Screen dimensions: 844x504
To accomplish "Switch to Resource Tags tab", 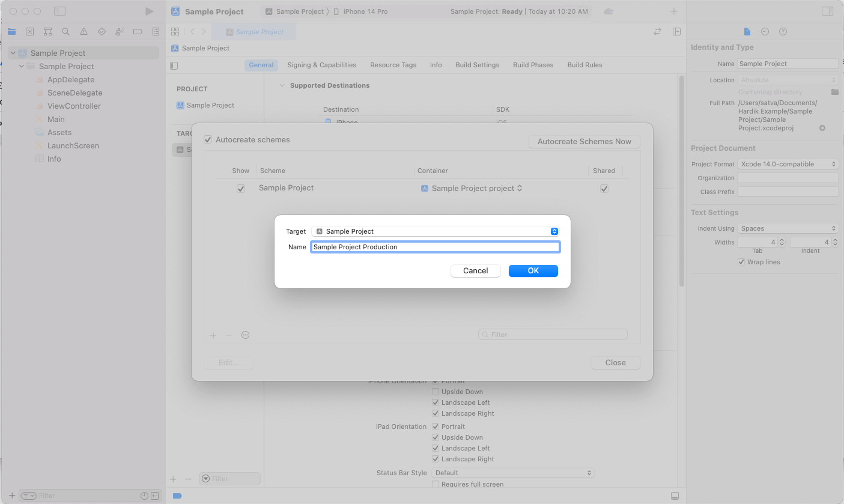I will click(x=393, y=65).
